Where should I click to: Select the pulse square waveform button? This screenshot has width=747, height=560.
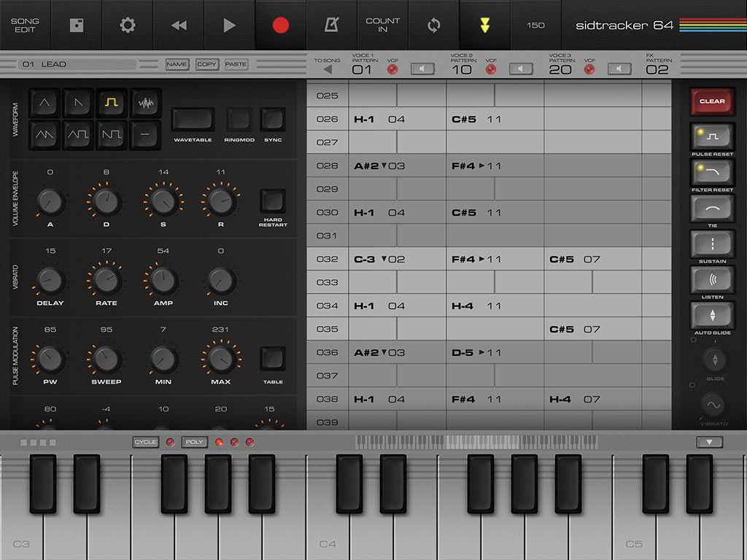click(112, 104)
